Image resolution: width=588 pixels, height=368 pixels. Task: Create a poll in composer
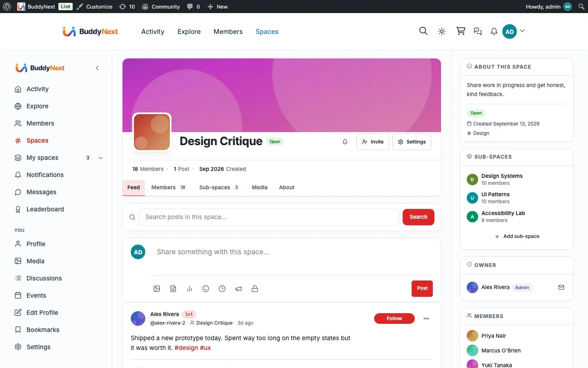click(189, 289)
